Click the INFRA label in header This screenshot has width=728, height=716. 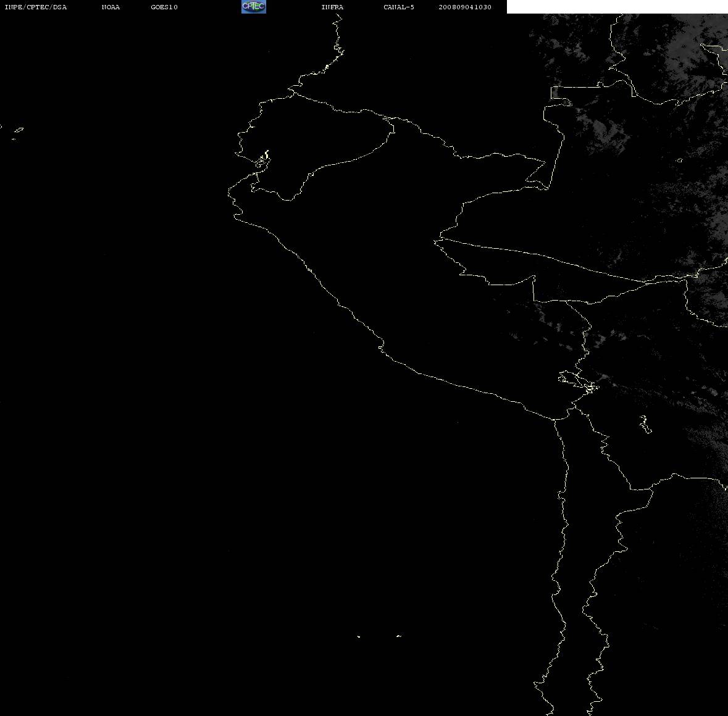(x=332, y=7)
